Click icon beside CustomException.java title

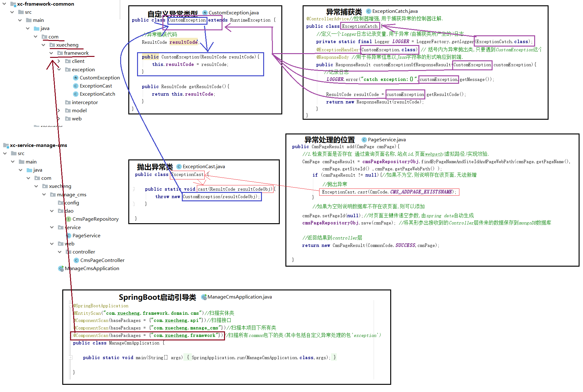[x=205, y=13]
